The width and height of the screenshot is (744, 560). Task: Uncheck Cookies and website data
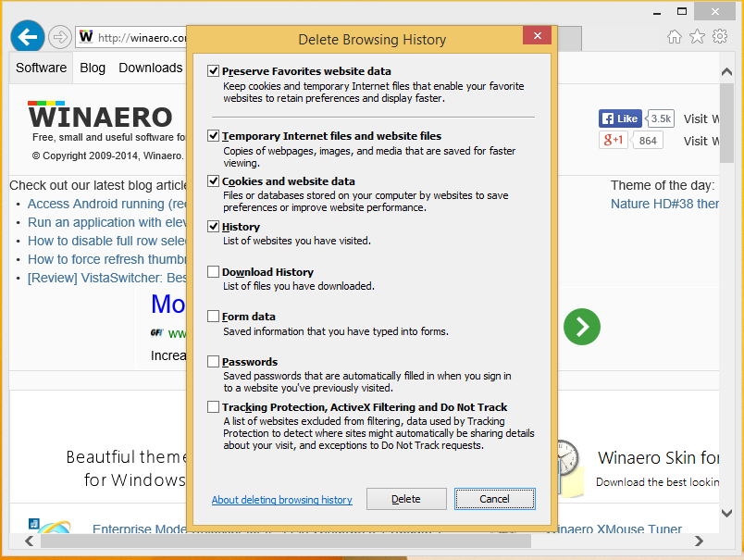[x=213, y=180]
